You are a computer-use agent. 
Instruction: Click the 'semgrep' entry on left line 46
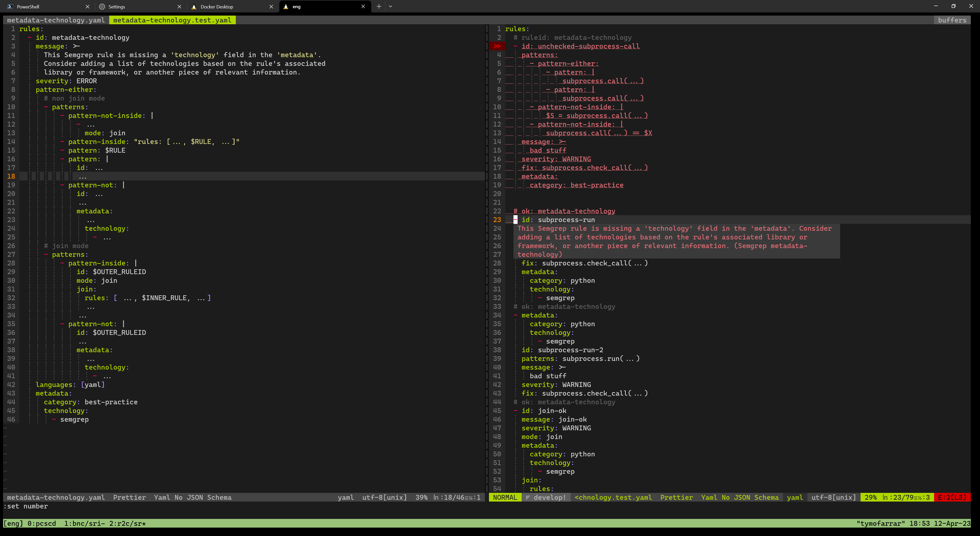point(74,419)
